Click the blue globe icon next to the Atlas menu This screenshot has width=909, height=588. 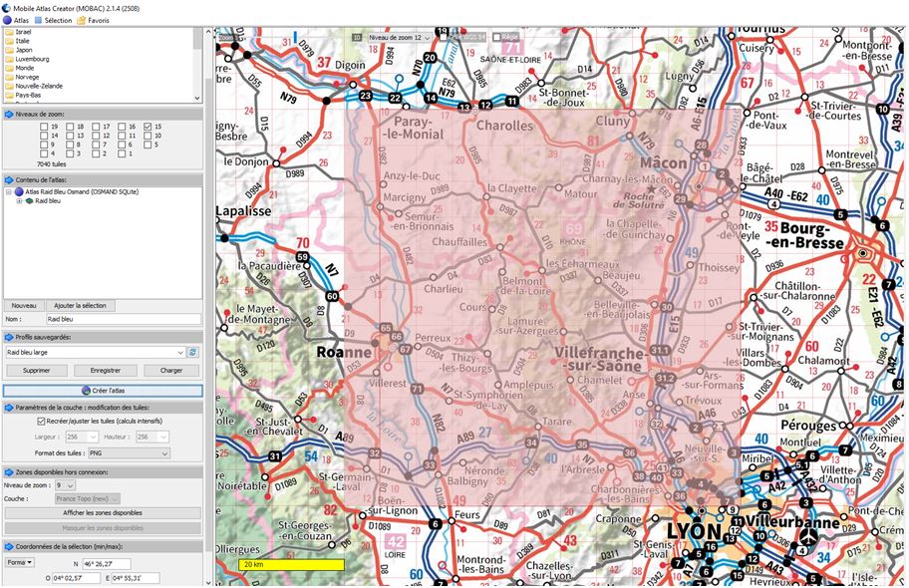(x=8, y=21)
